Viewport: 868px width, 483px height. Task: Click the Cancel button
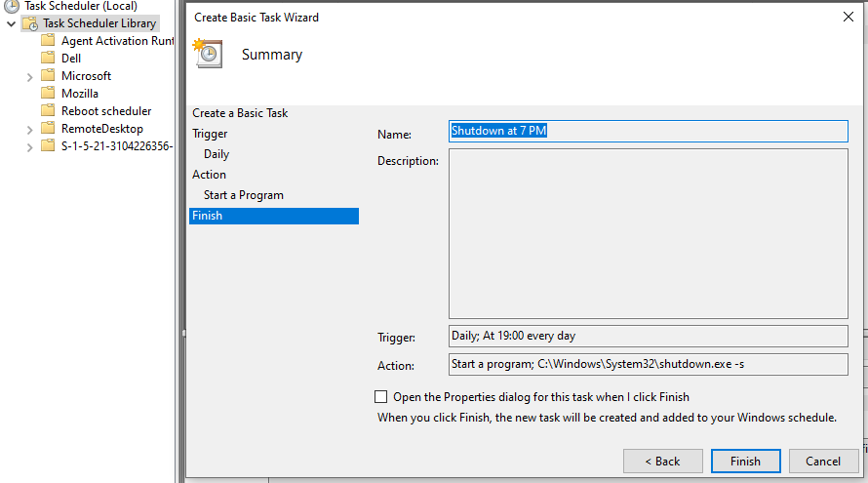point(823,461)
